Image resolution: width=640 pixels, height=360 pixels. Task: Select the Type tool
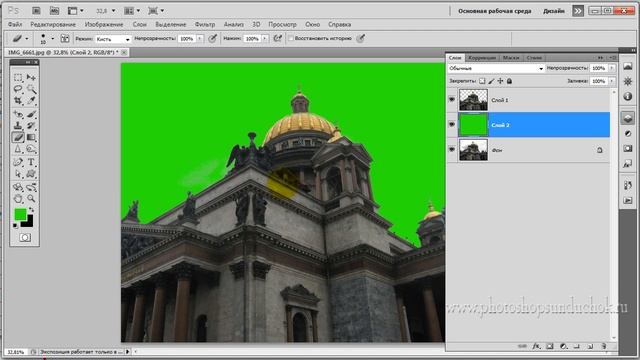(31, 162)
